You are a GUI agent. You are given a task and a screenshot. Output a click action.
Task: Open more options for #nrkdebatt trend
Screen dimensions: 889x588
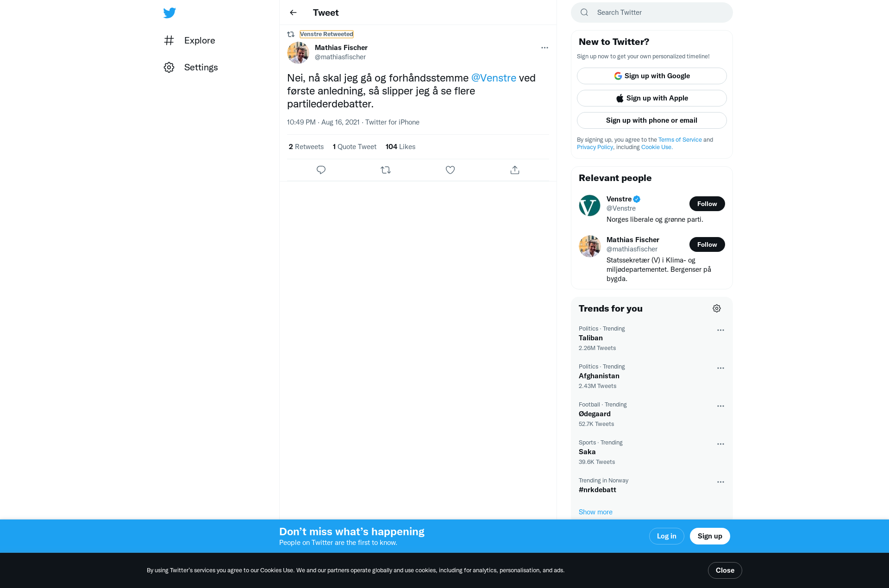pos(720,482)
